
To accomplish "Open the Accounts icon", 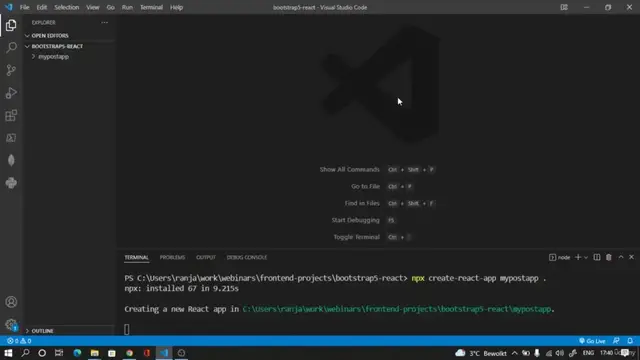I will [11, 302].
